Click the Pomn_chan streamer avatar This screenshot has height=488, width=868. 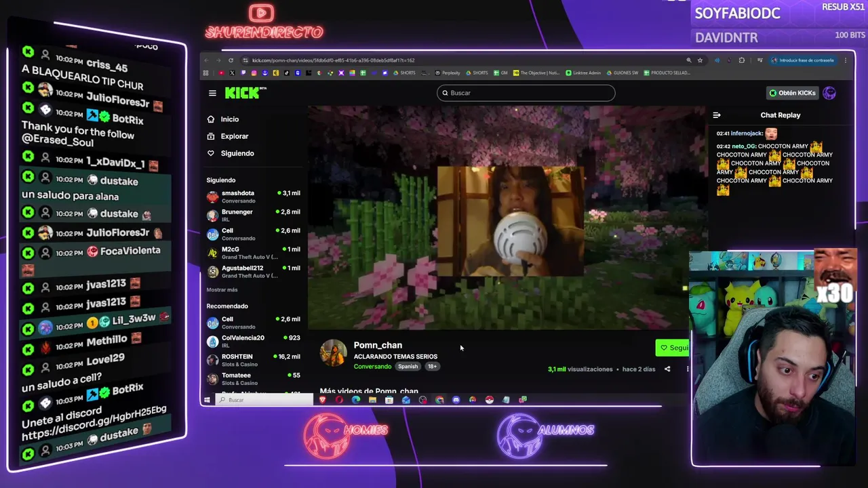click(333, 353)
